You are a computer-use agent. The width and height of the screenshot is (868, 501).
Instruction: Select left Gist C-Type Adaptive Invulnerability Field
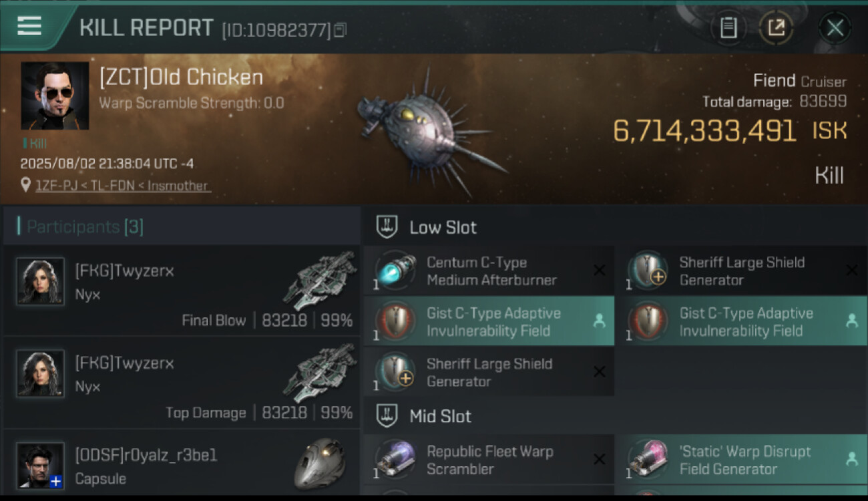[489, 321]
